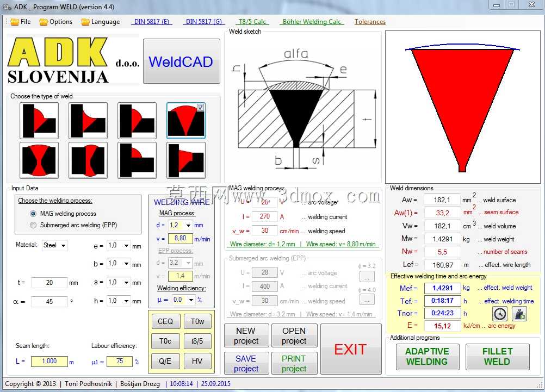Image resolution: width=545 pixels, height=392 pixels.
Task: Click the date 25.09.2015 in status bar
Action: pyautogui.click(x=215, y=384)
